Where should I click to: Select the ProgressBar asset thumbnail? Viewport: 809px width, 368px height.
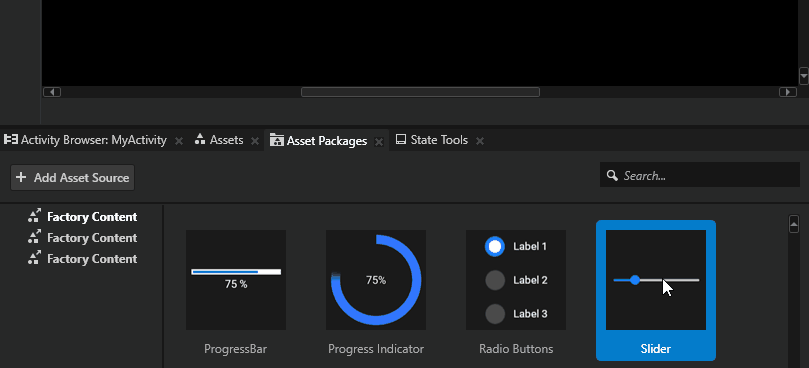236,280
